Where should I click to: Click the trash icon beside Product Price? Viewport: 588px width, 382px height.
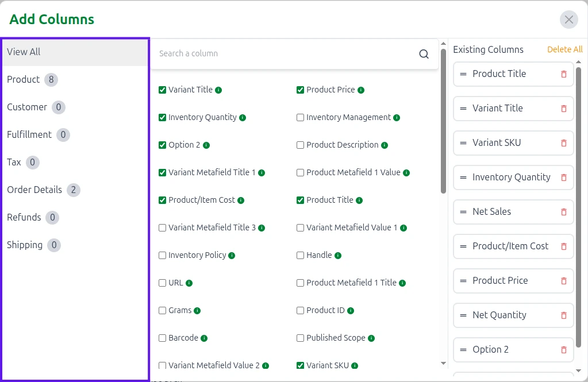tap(563, 281)
